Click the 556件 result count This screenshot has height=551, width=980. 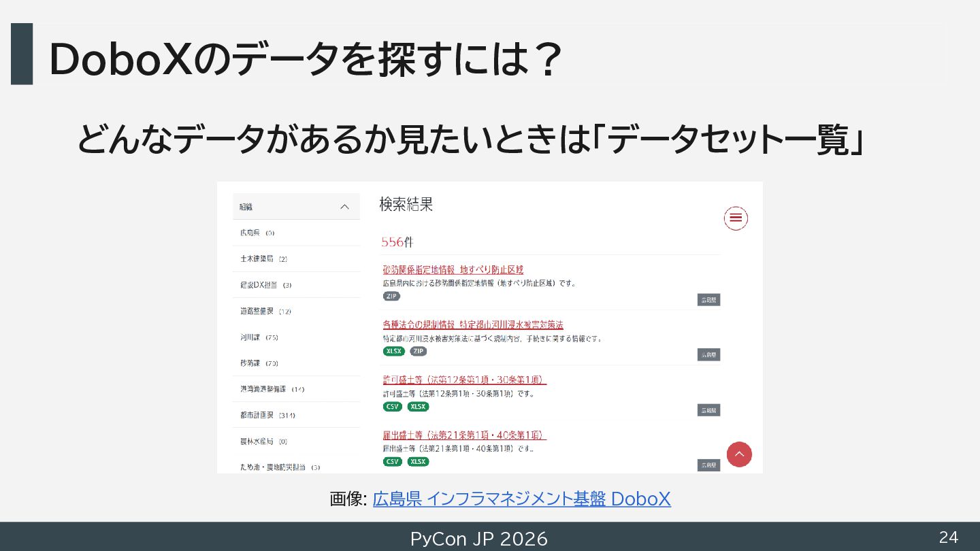click(397, 242)
